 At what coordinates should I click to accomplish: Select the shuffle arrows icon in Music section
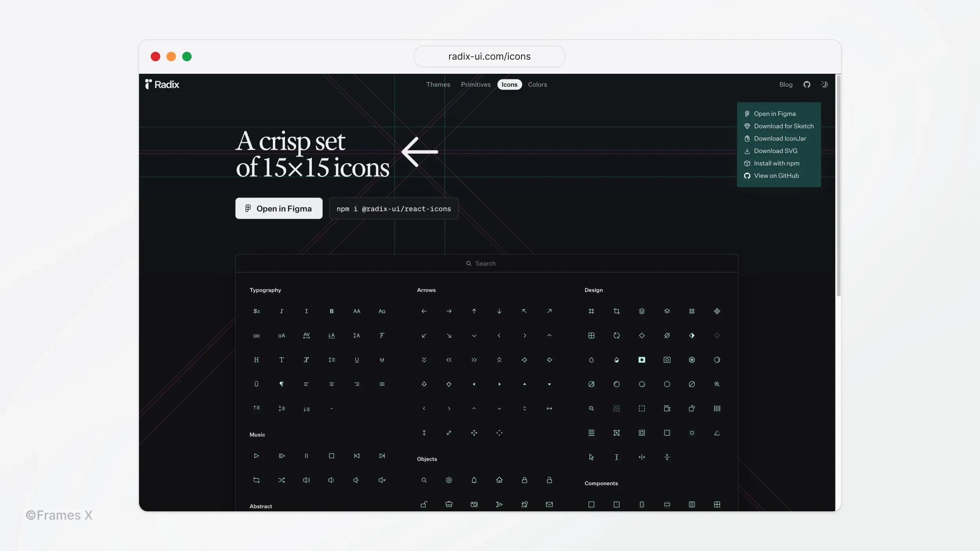[282, 480]
